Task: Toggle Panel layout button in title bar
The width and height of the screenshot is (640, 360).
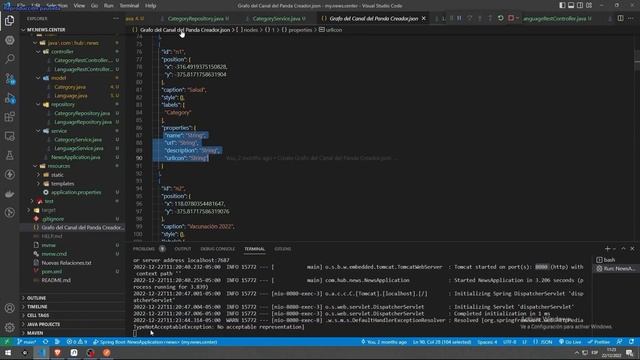Action: 571,5
